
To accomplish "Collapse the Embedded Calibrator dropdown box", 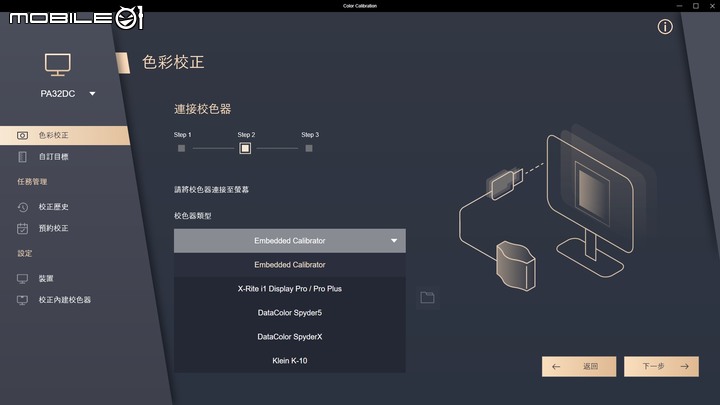I will point(290,241).
